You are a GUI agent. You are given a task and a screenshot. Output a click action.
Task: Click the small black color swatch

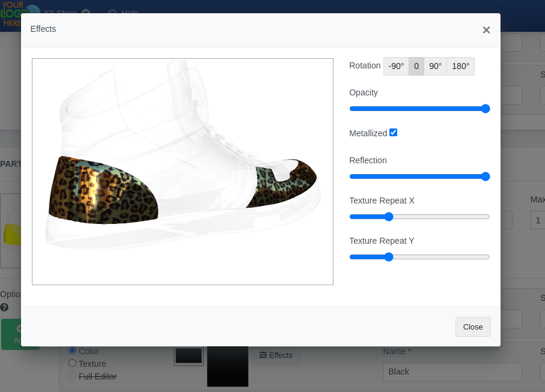pyautogui.click(x=188, y=356)
